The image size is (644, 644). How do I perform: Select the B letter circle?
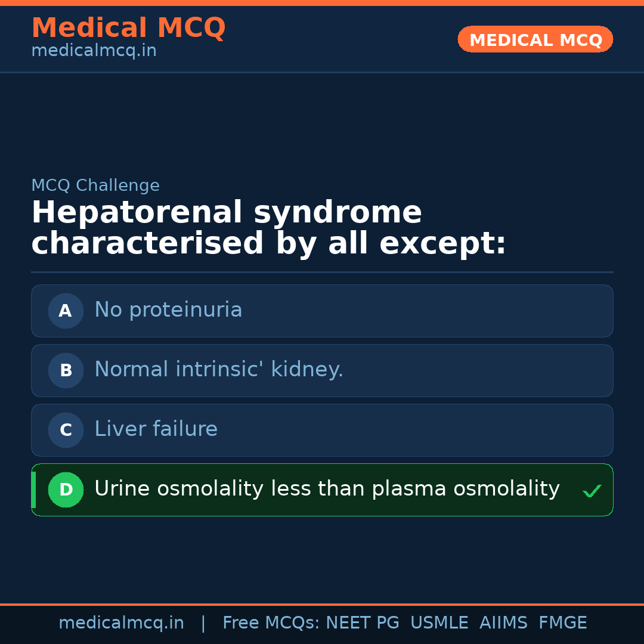click(x=66, y=370)
